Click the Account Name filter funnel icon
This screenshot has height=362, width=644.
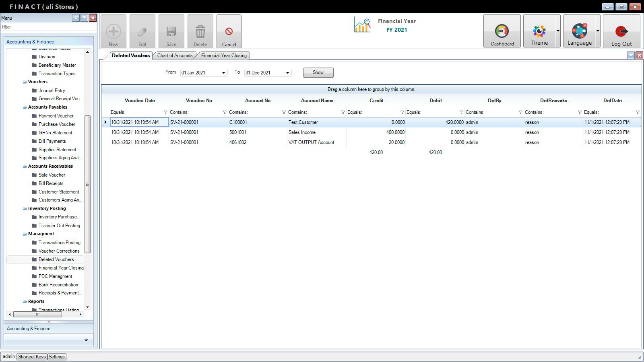[x=343, y=112]
